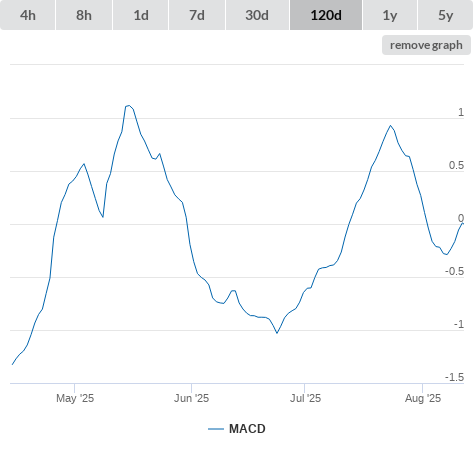
Task: Click the 1 y-axis value label
Action: [x=461, y=112]
